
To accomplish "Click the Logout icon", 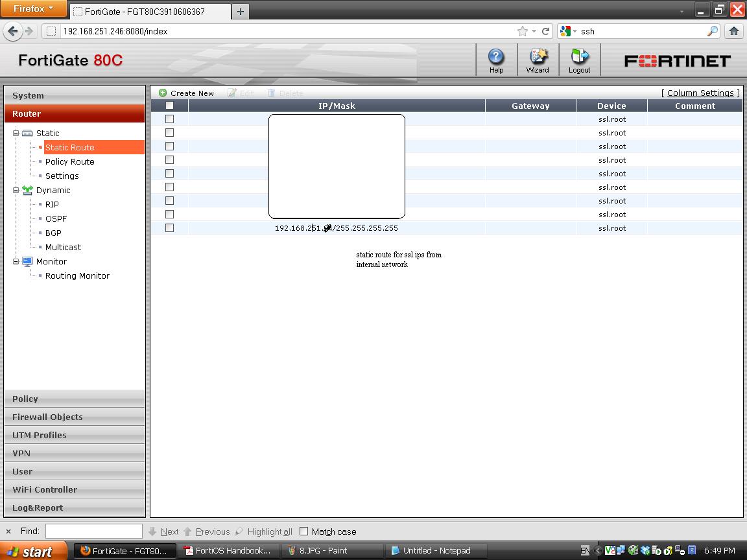I will tap(579, 56).
